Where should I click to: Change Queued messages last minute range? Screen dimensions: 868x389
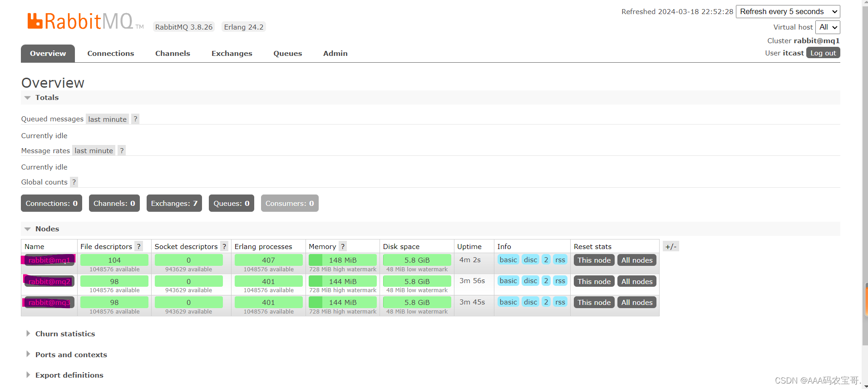pos(108,119)
